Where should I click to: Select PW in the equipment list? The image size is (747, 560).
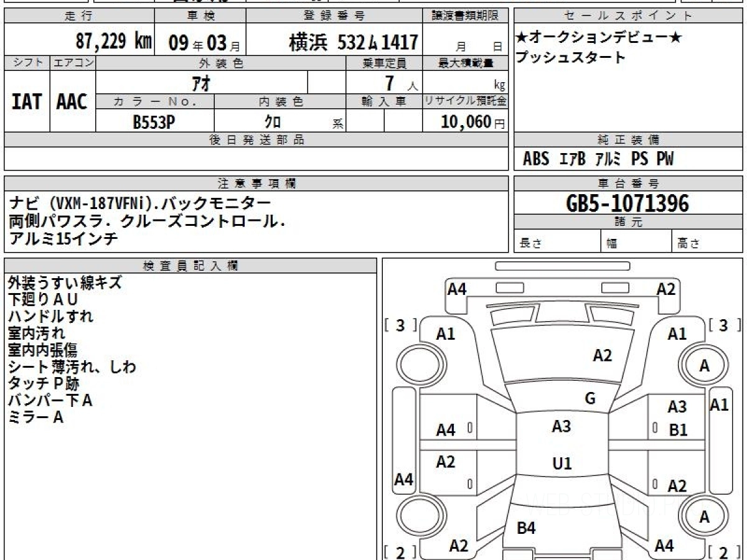click(x=665, y=159)
